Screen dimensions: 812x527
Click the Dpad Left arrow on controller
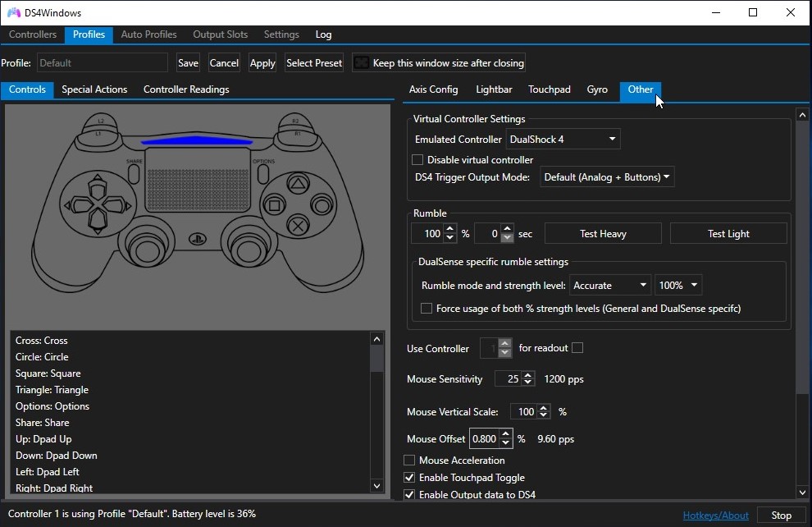pos(78,205)
